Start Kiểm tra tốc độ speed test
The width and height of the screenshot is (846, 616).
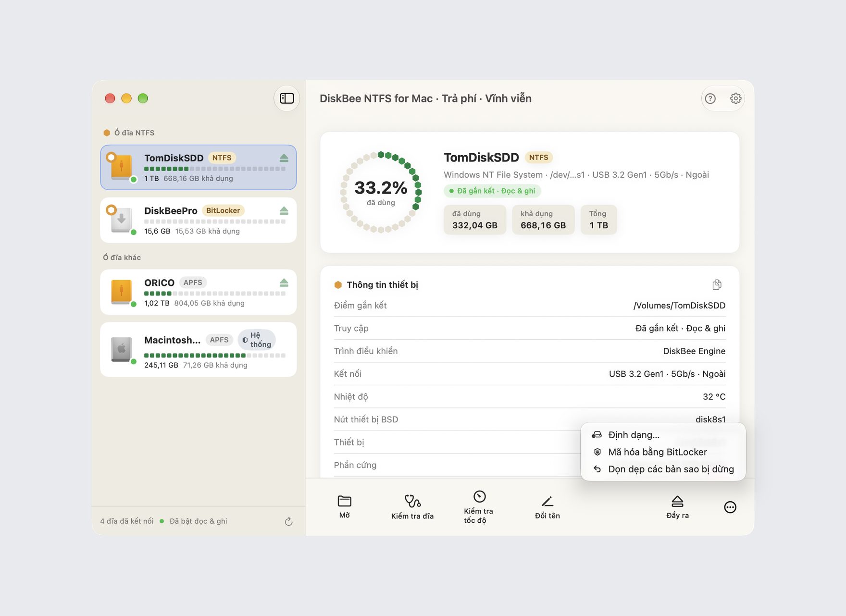(479, 507)
